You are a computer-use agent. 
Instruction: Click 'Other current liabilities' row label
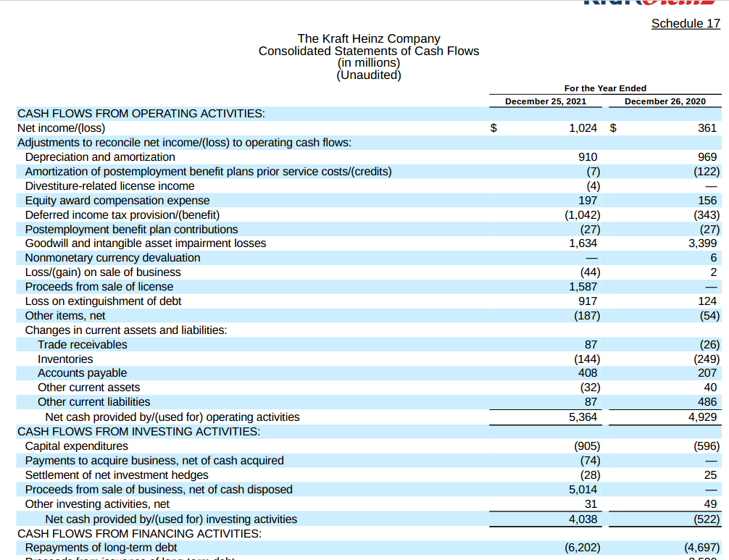(94, 401)
